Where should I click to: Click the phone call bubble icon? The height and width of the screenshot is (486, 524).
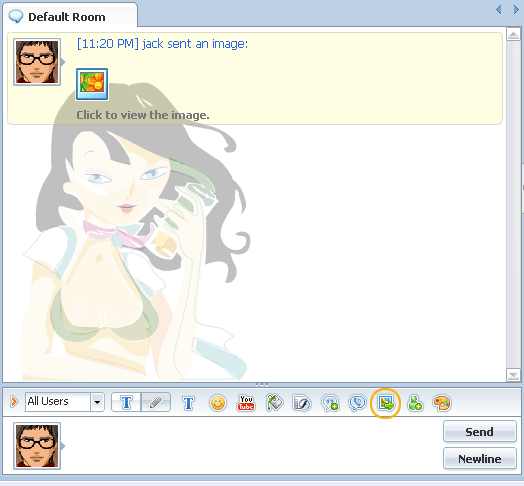[x=358, y=403]
